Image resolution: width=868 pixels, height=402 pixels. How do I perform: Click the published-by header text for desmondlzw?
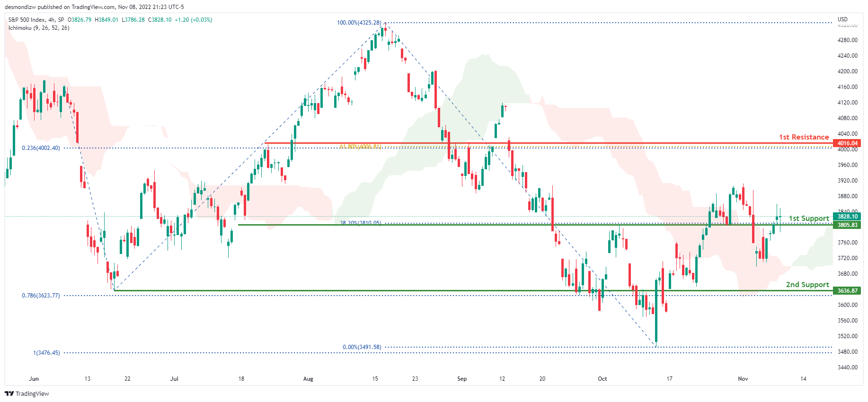tap(94, 7)
